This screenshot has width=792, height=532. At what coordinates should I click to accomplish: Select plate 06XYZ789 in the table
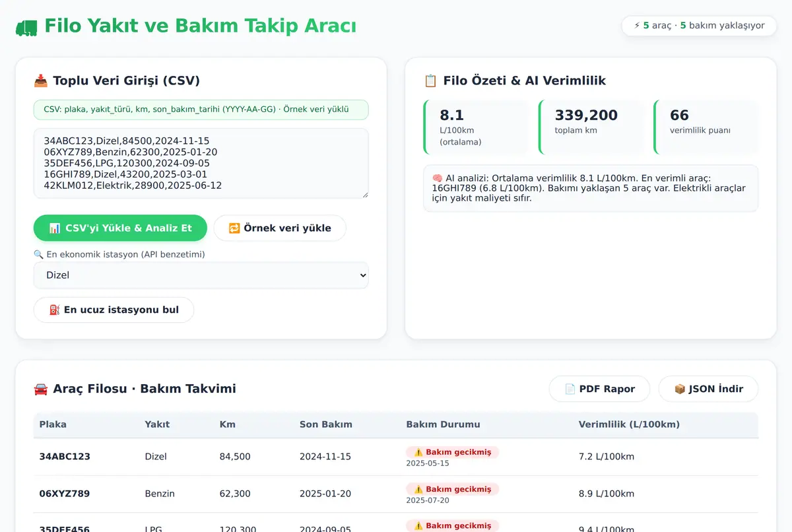click(x=65, y=494)
